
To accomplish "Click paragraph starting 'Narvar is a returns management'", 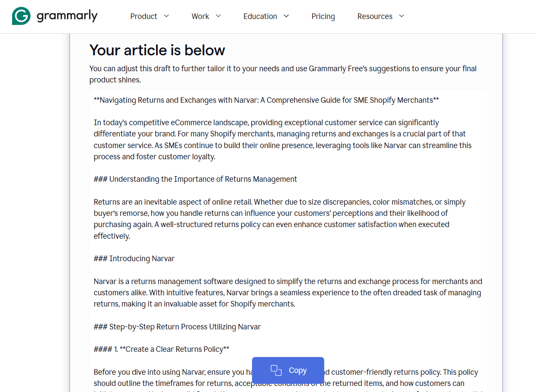I will coord(288,293).
